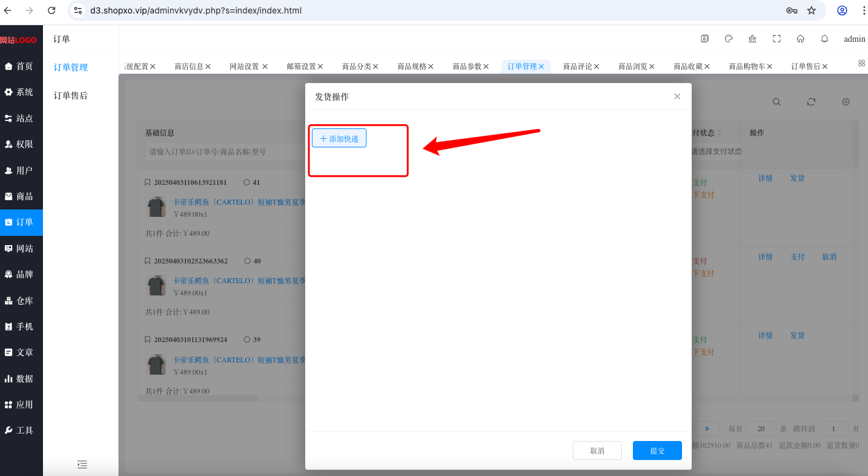The height and width of the screenshot is (476, 868).
Task: Open the admin user menu
Action: pyautogui.click(x=854, y=39)
